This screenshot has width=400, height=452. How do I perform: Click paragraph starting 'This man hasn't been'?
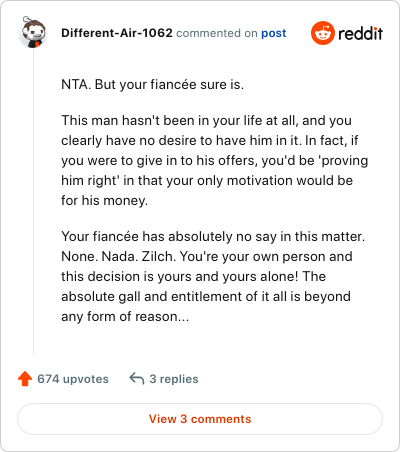click(x=215, y=160)
